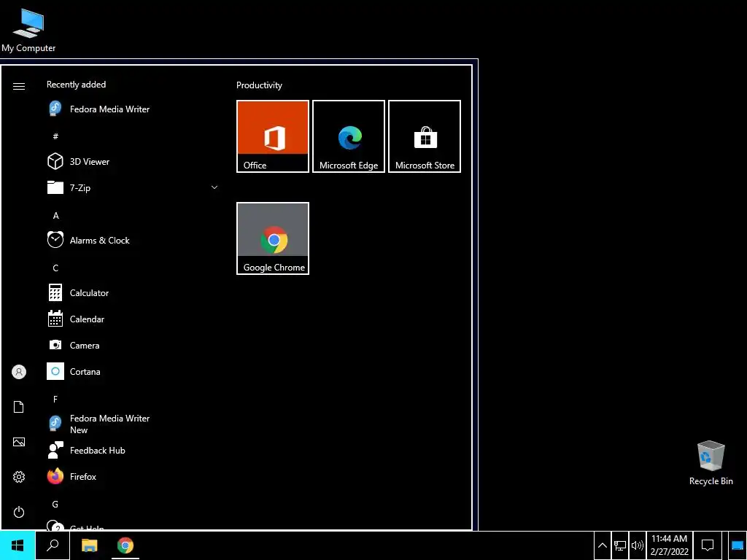Screen dimensions: 747x560
Task: Open Pictures from Start sidebar
Action: (x=18, y=442)
